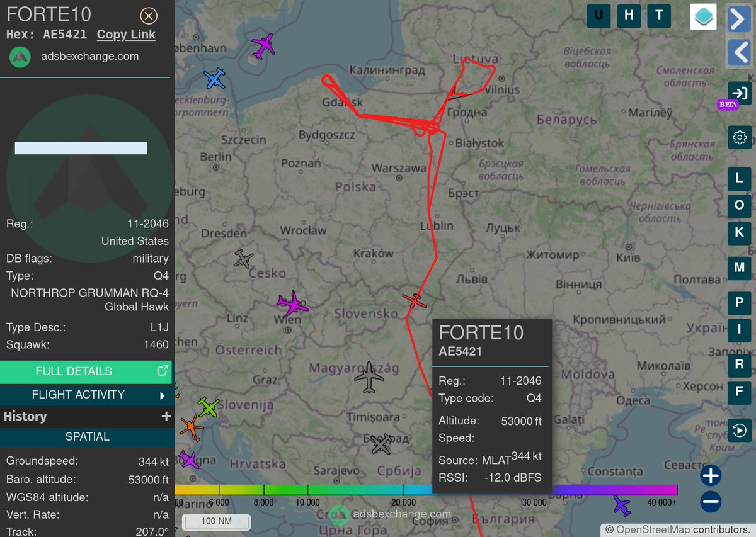Toggle the I map option button

point(740,330)
